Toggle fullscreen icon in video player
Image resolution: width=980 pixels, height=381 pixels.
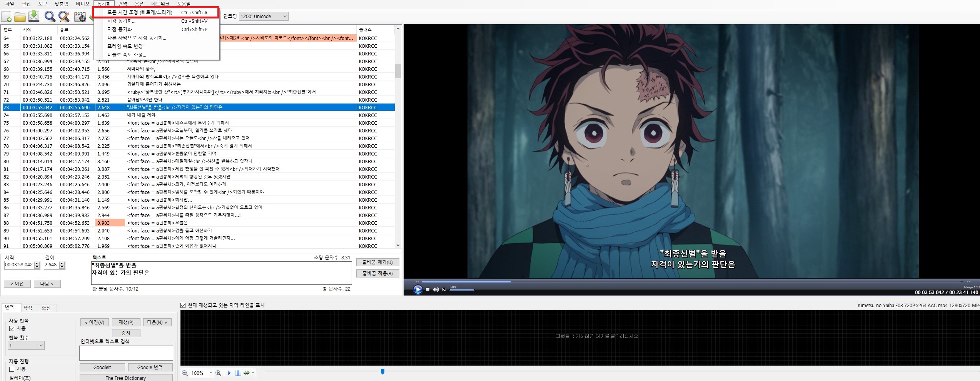tap(444, 290)
